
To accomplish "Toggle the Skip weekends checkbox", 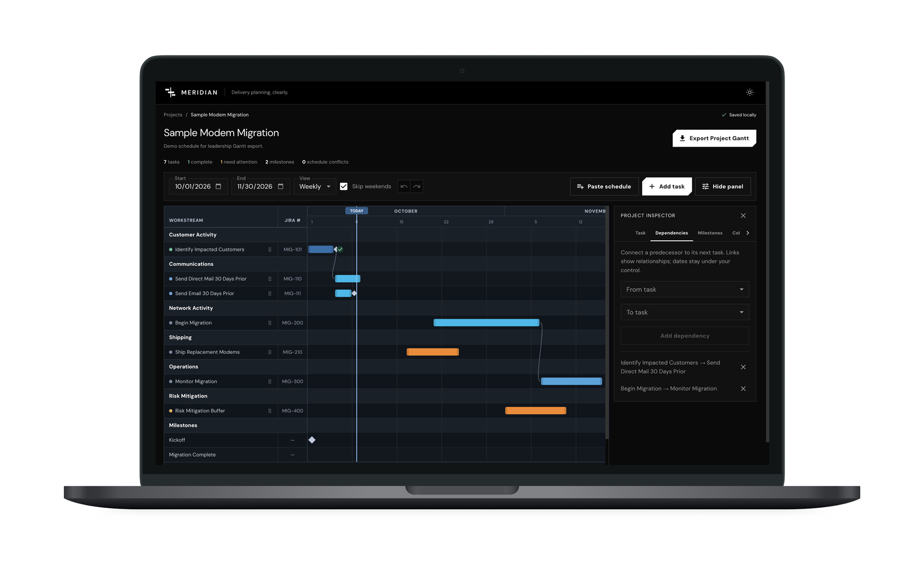I will pos(344,186).
